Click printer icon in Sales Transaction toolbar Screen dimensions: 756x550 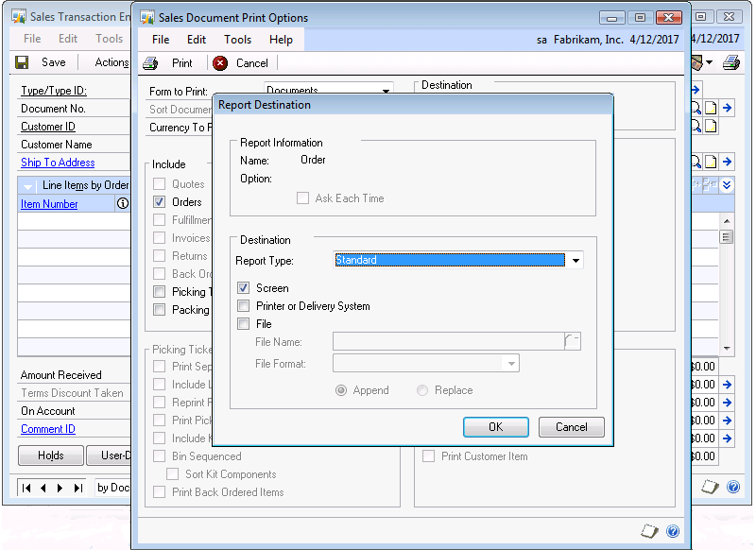730,62
